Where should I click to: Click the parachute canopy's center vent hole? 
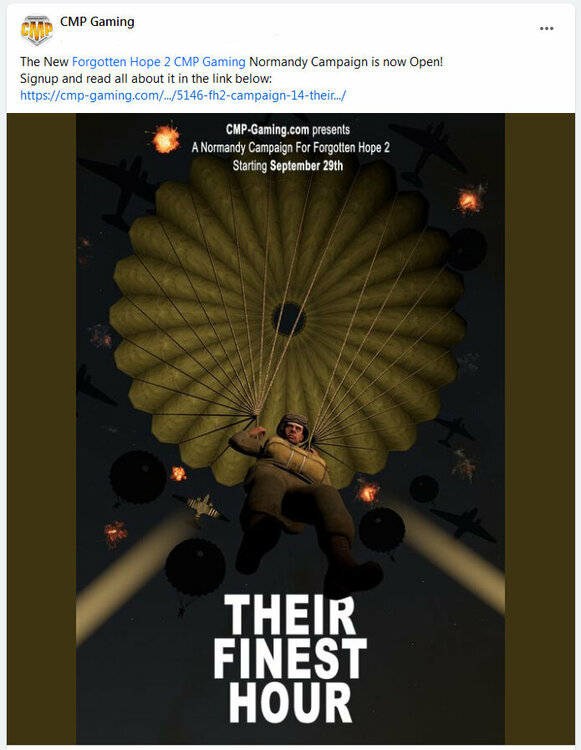(288, 319)
